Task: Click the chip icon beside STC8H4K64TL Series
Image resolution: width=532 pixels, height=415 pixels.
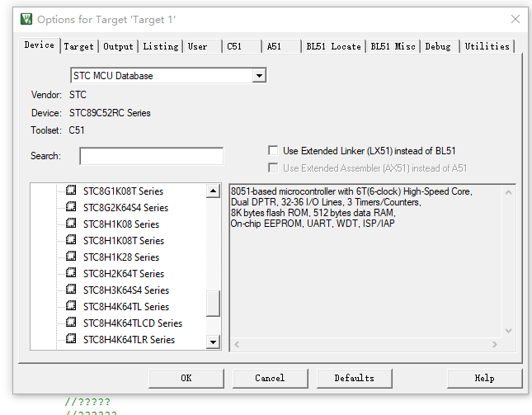Action: click(71, 306)
